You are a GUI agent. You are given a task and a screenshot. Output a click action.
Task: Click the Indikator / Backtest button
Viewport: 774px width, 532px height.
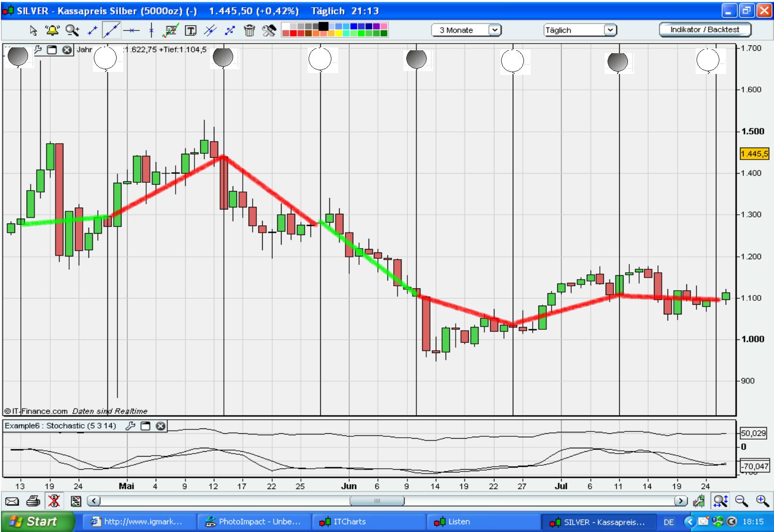pos(705,30)
